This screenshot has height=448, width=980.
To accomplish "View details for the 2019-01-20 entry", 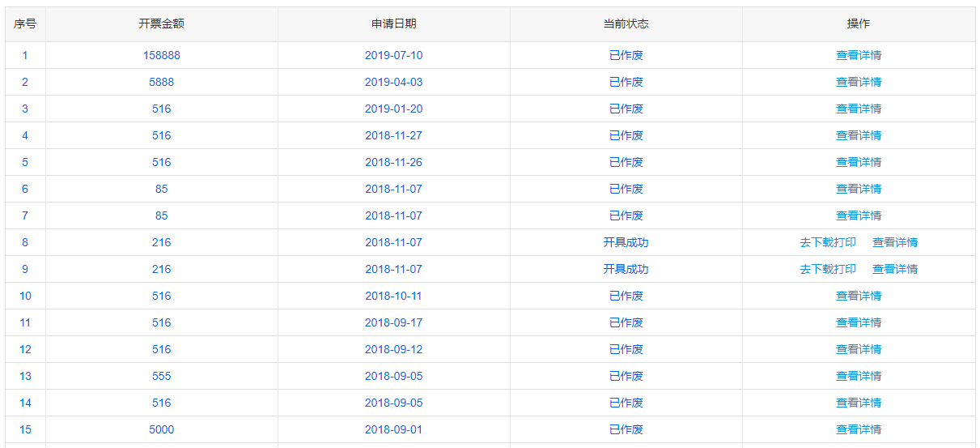I will [x=859, y=109].
